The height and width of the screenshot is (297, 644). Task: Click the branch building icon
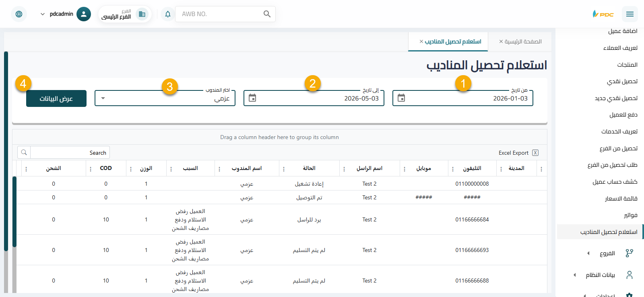142,14
